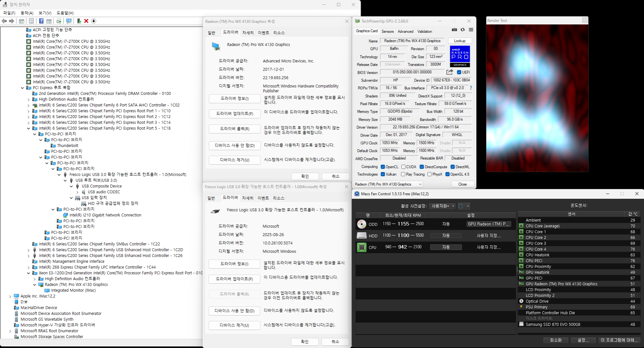Click the scan for hardware changes icon
The width and height of the screenshot is (644, 348).
pyautogui.click(x=69, y=21)
